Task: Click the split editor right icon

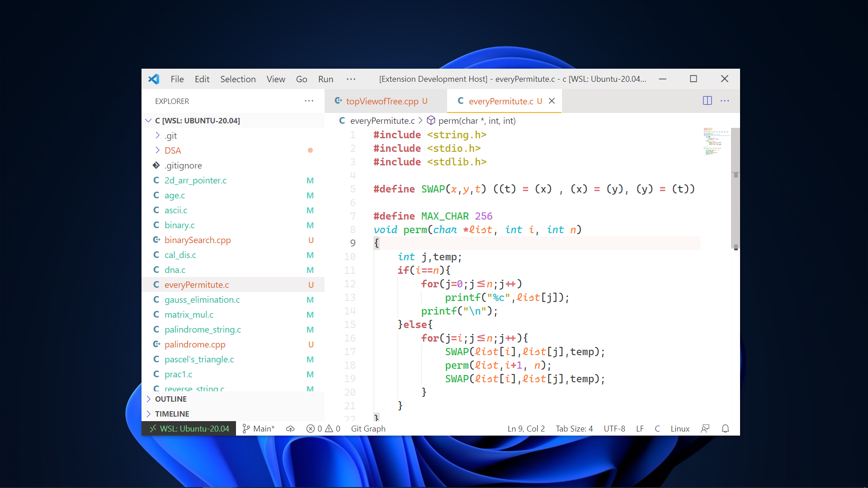Action: (708, 101)
